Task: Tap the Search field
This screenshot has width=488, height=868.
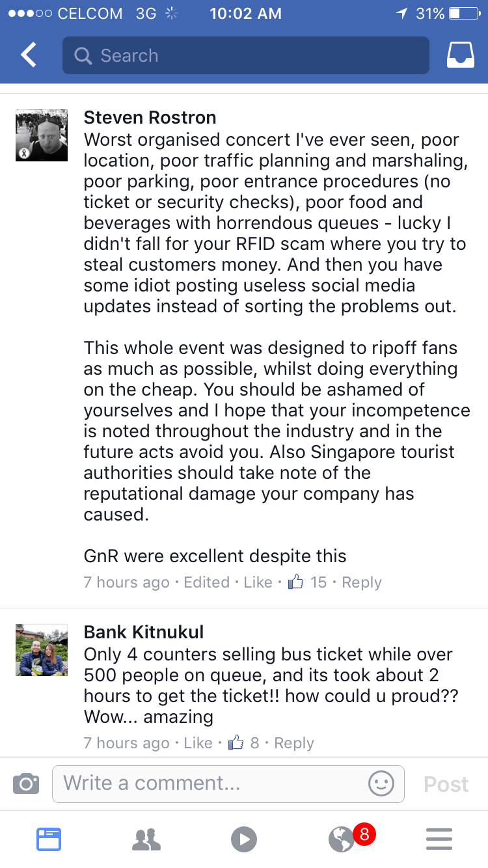Action: [x=245, y=55]
